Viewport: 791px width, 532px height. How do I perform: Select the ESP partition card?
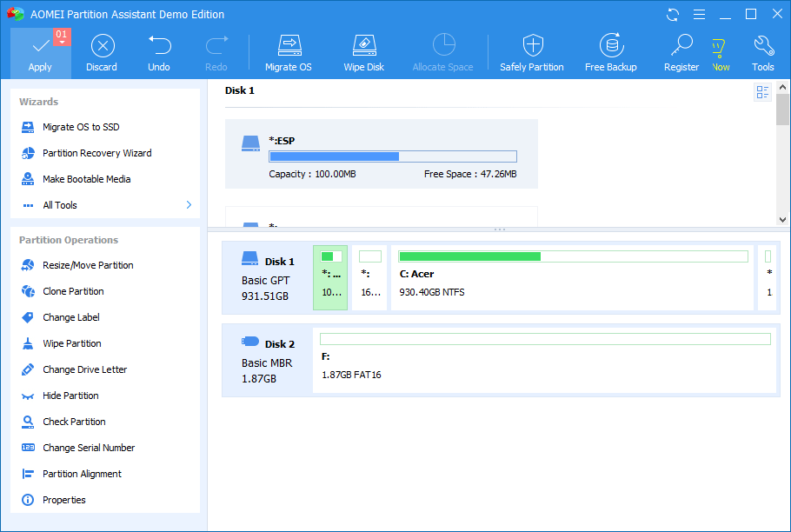pyautogui.click(x=382, y=154)
